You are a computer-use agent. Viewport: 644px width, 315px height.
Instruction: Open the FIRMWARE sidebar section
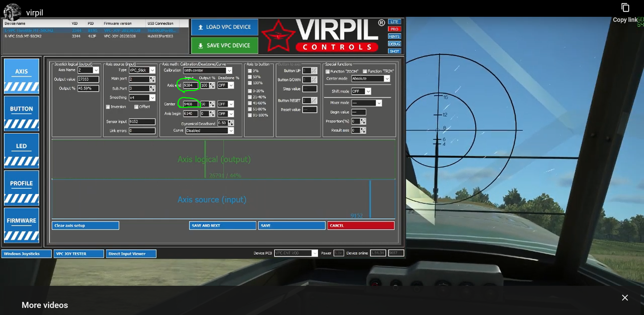(21, 225)
